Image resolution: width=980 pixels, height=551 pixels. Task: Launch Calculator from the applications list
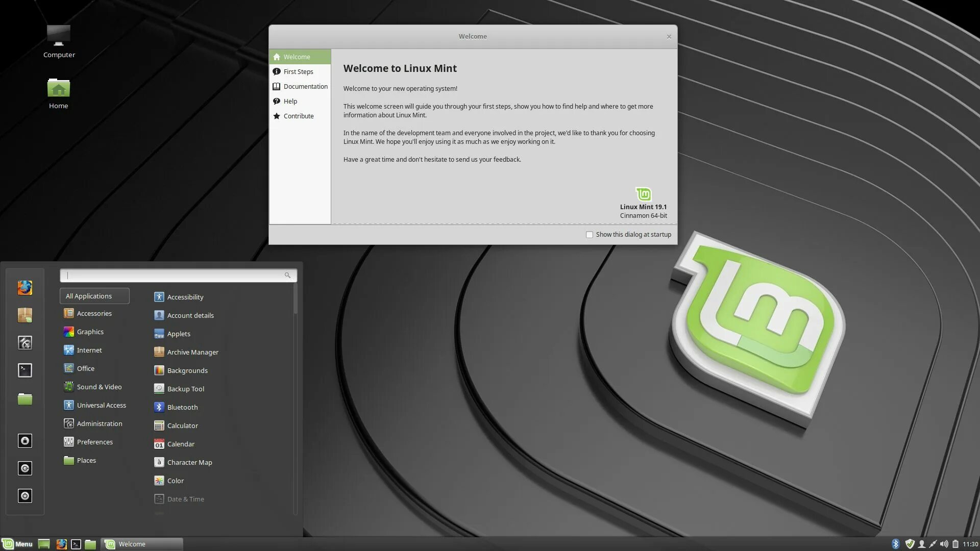coord(182,425)
